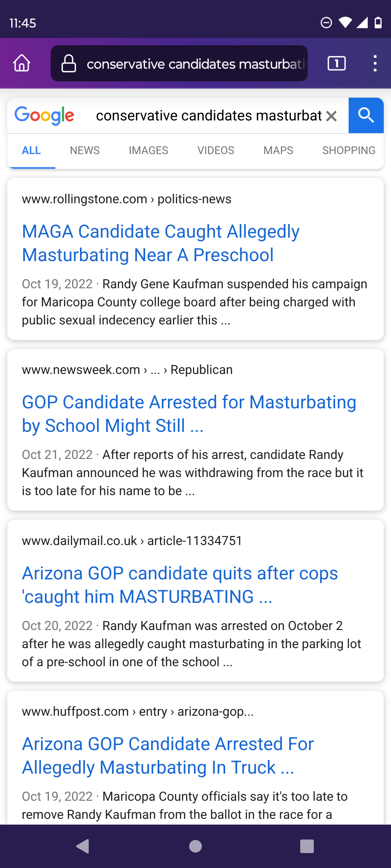This screenshot has height=868, width=391.
Task: Open the Daily Mail Arizona GOP article
Action: pos(180,585)
